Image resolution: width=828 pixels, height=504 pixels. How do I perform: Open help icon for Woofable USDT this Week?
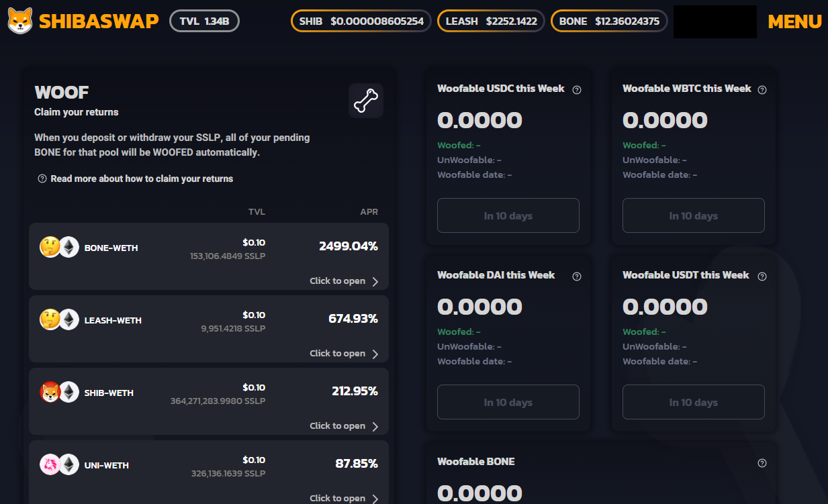(x=762, y=276)
